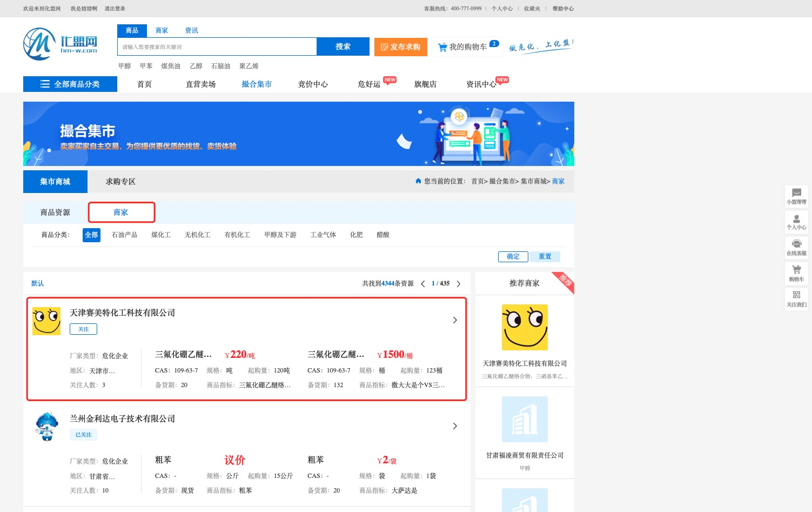Open 撮合集市 navigation item
The width and height of the screenshot is (812, 512).
257,84
